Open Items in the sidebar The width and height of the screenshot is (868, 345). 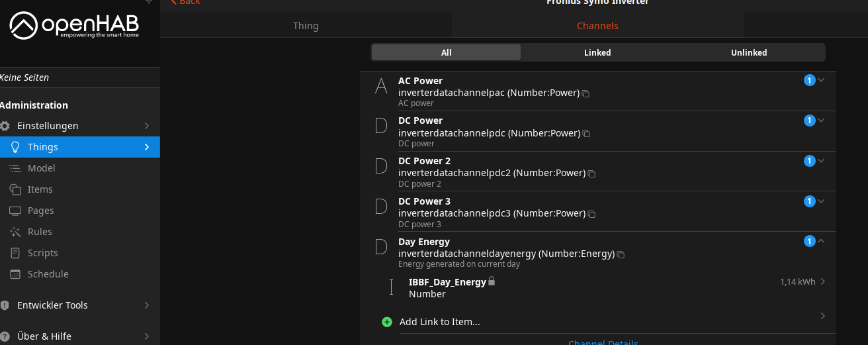(40, 189)
